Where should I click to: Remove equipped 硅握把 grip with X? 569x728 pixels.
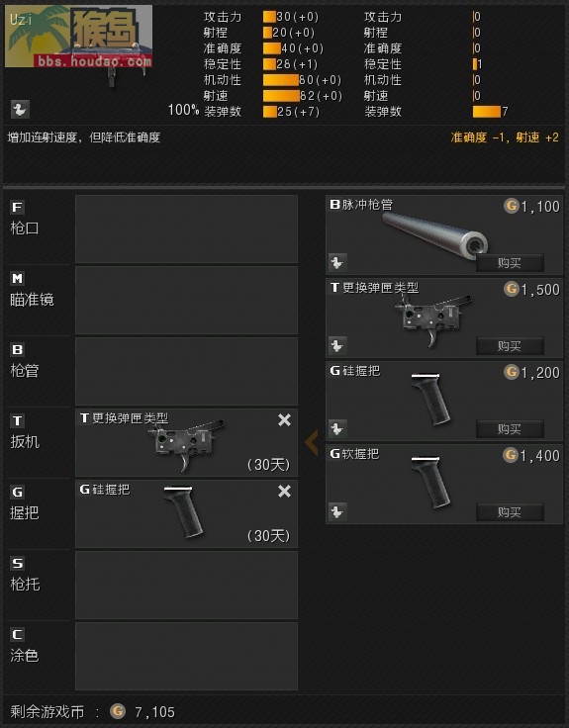click(x=284, y=492)
